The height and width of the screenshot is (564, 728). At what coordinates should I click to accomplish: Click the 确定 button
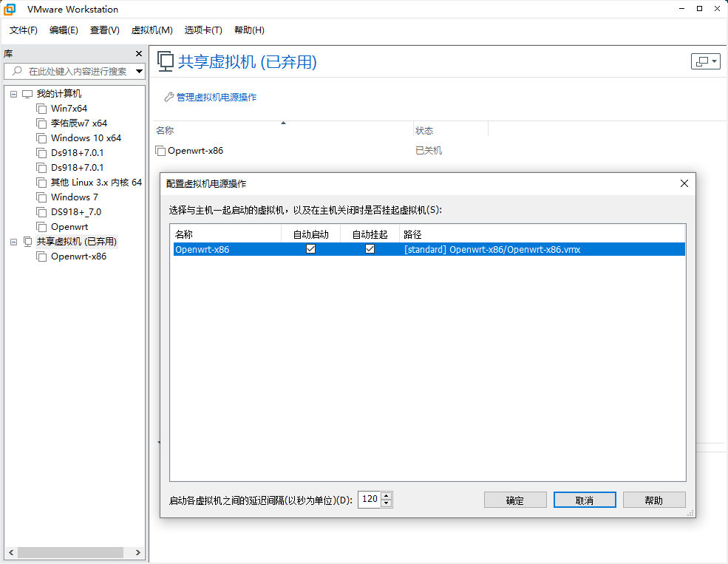point(515,500)
